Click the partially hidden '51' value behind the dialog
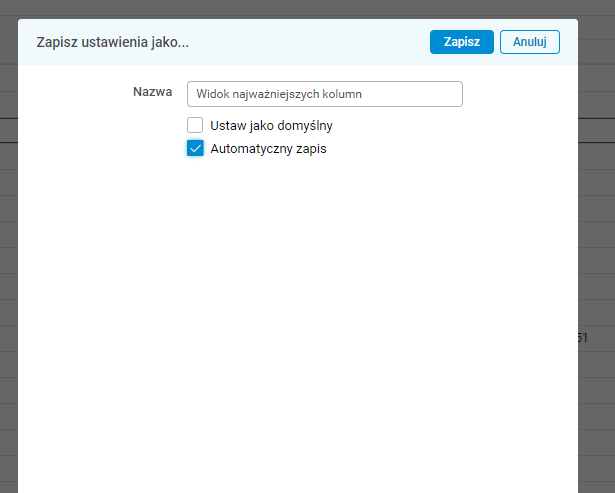This screenshot has width=615, height=493. tap(583, 338)
